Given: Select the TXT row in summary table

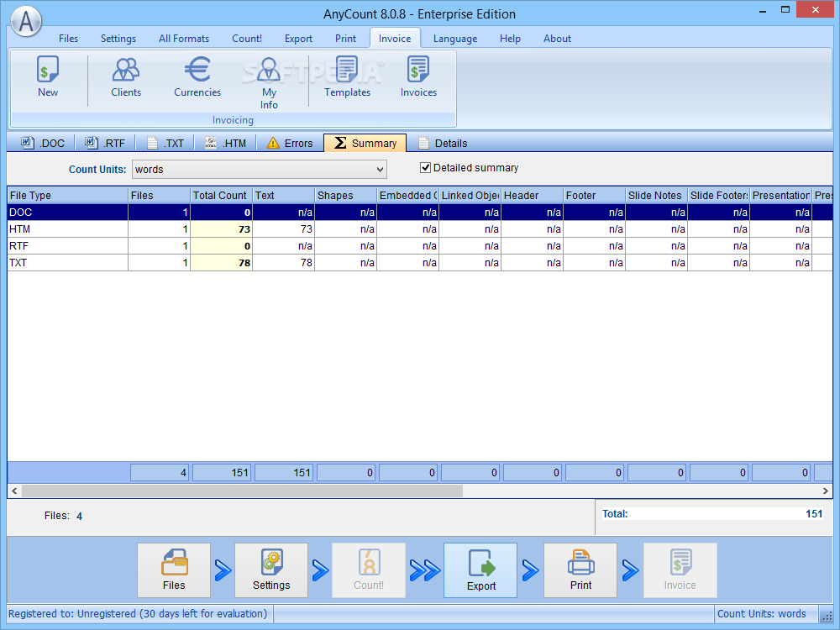Looking at the screenshot, I should [420, 262].
